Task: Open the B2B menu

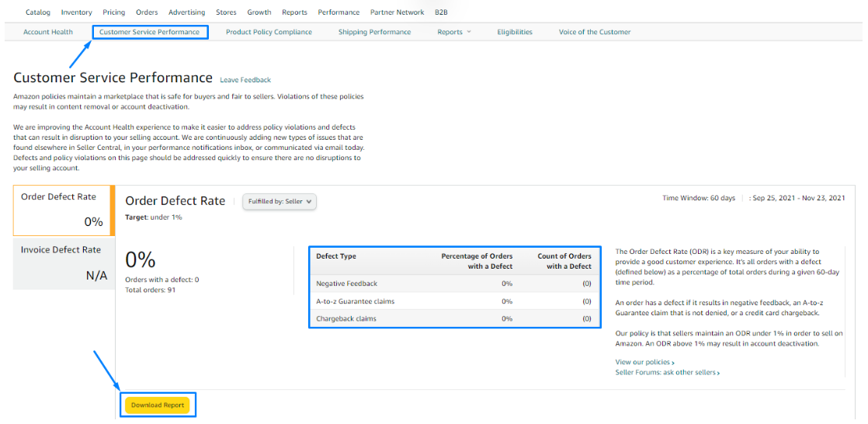Action: click(441, 12)
